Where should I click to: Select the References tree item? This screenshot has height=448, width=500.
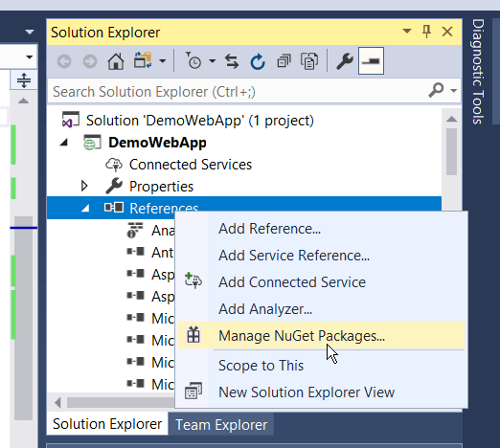coord(164,208)
